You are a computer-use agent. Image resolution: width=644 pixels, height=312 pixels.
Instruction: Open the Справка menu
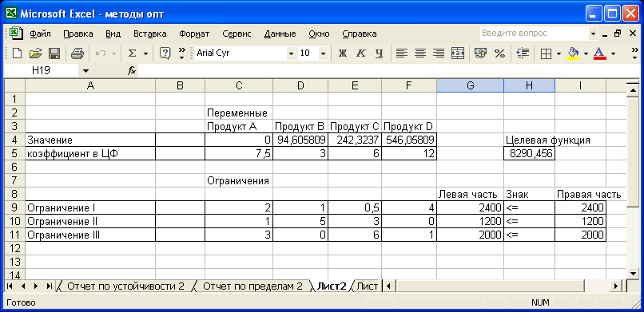pyautogui.click(x=360, y=34)
